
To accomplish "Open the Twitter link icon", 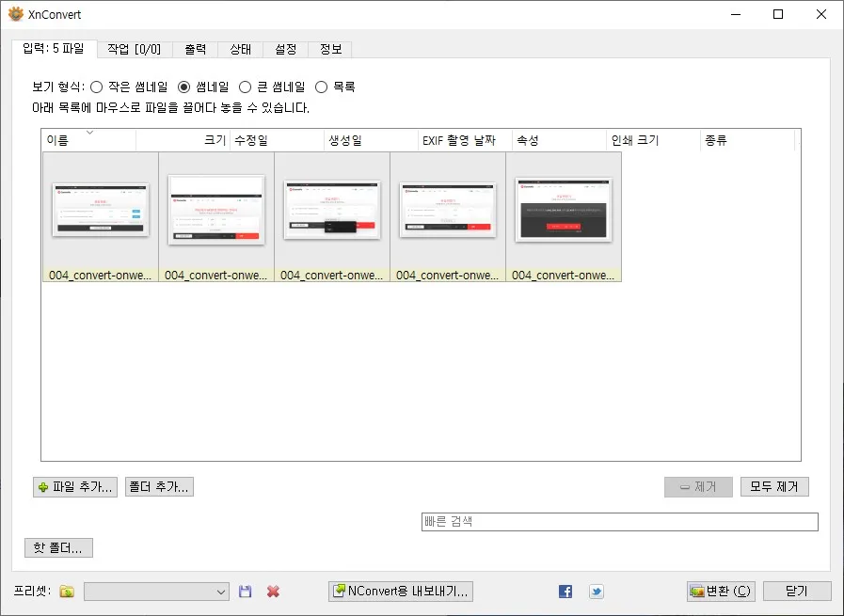I will coord(596,592).
